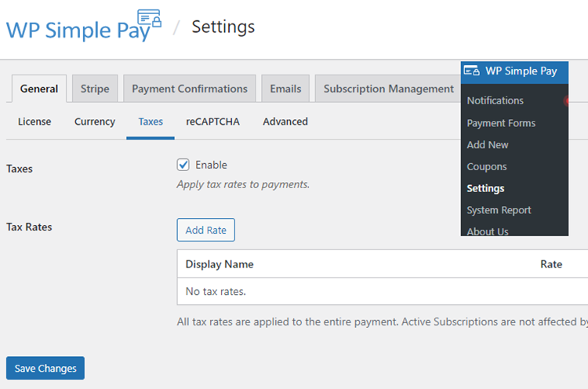Click the Rate column header
Image resolution: width=588 pixels, height=389 pixels.
tap(551, 264)
